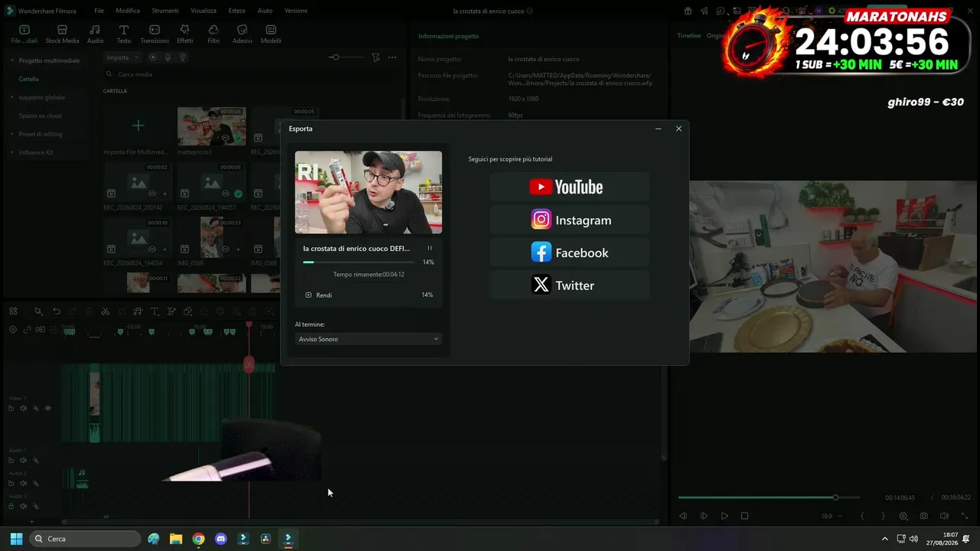Viewport: 980px width, 551px height.
Task: Open the Testo titles tab
Action: pos(123,34)
